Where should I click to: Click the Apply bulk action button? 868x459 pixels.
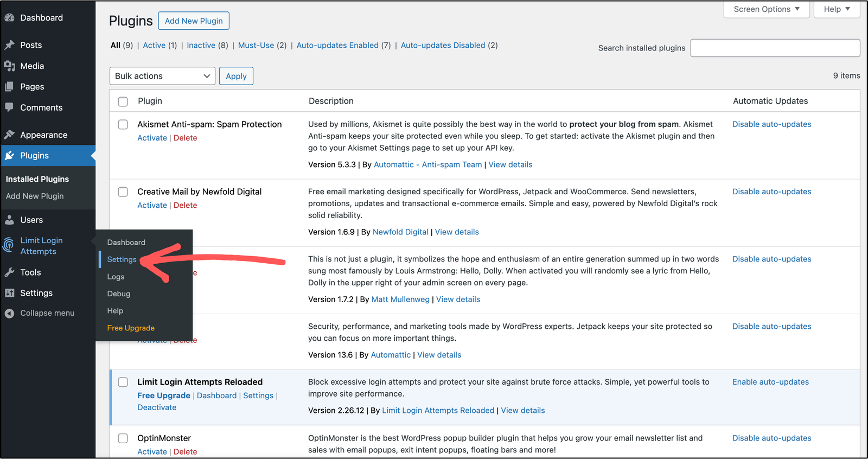[236, 76]
